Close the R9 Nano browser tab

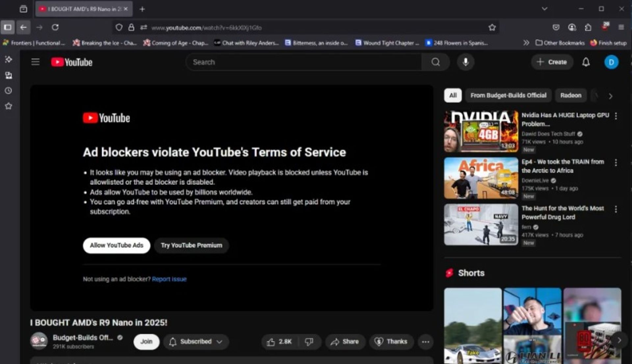tap(126, 9)
